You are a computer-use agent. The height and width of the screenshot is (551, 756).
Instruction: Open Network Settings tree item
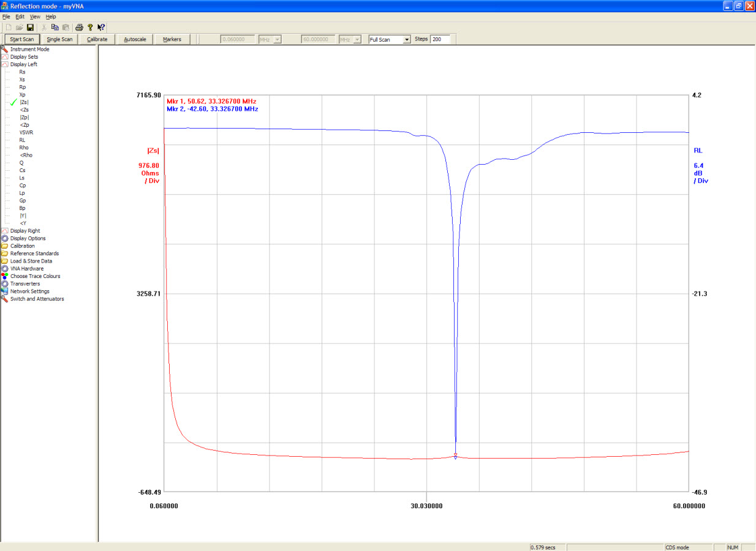[x=29, y=291]
